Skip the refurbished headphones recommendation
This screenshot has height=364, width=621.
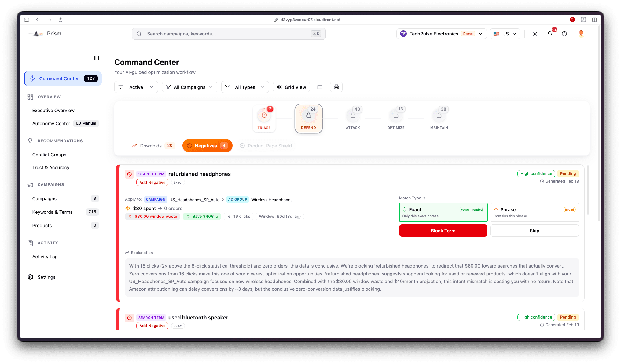coord(535,231)
